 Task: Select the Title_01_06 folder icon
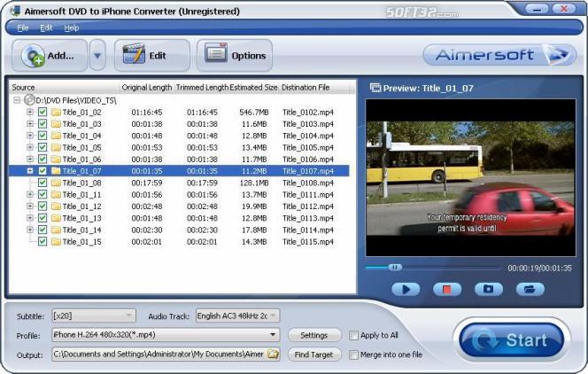pos(56,159)
